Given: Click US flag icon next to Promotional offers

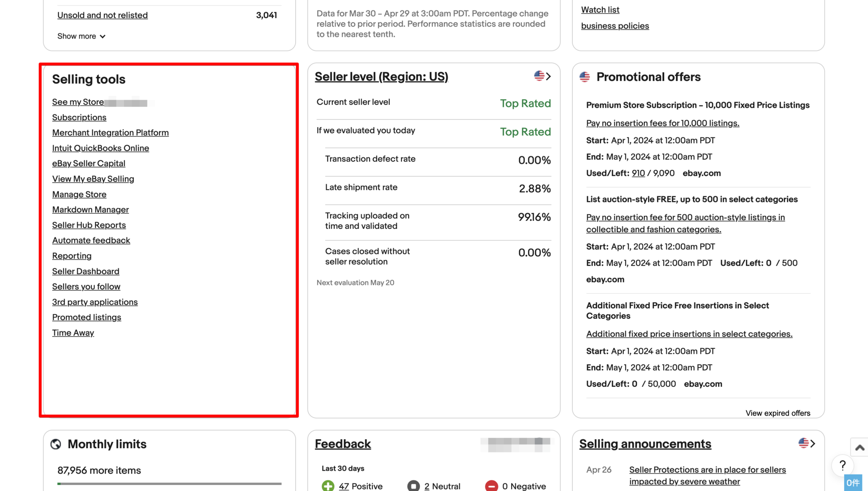Looking at the screenshot, I should pyautogui.click(x=585, y=77).
